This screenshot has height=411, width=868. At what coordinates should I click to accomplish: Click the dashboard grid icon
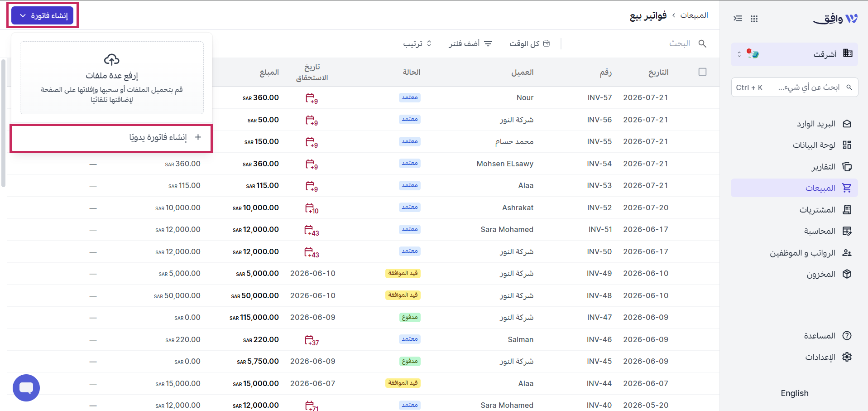tap(847, 145)
